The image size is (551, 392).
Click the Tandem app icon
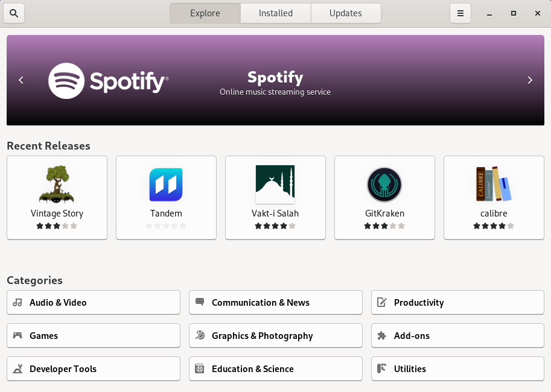(x=166, y=185)
